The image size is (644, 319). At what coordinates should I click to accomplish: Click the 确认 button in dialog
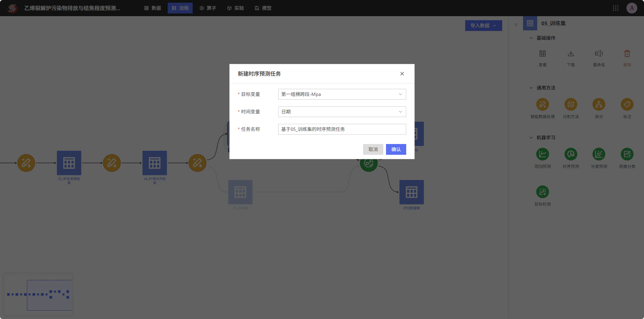tap(396, 149)
